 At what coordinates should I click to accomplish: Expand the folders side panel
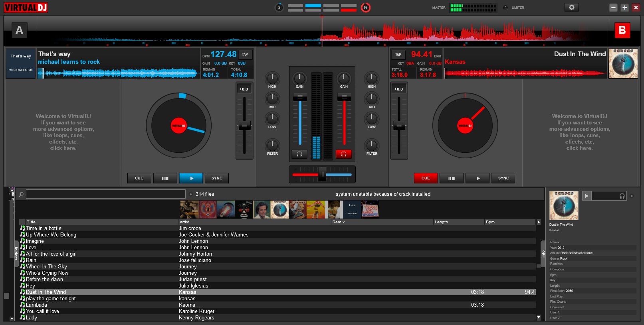tap(16, 253)
